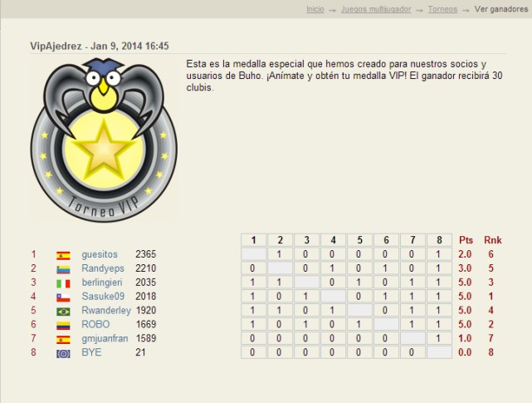Click the Rnk column header

(x=493, y=240)
